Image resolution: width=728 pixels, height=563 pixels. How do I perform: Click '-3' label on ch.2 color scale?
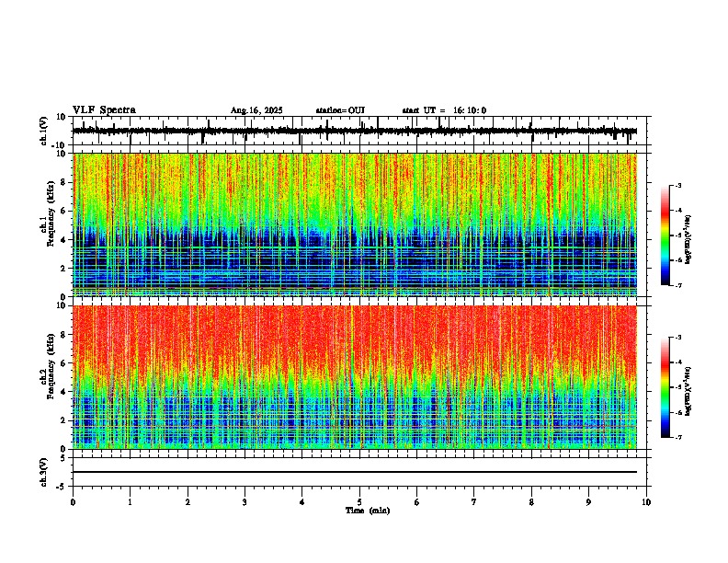pos(678,338)
